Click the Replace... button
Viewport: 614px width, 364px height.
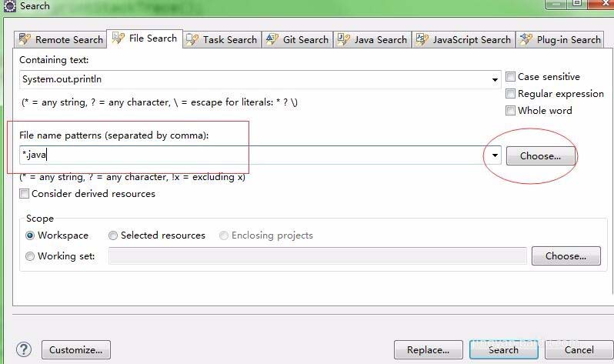[428, 350]
